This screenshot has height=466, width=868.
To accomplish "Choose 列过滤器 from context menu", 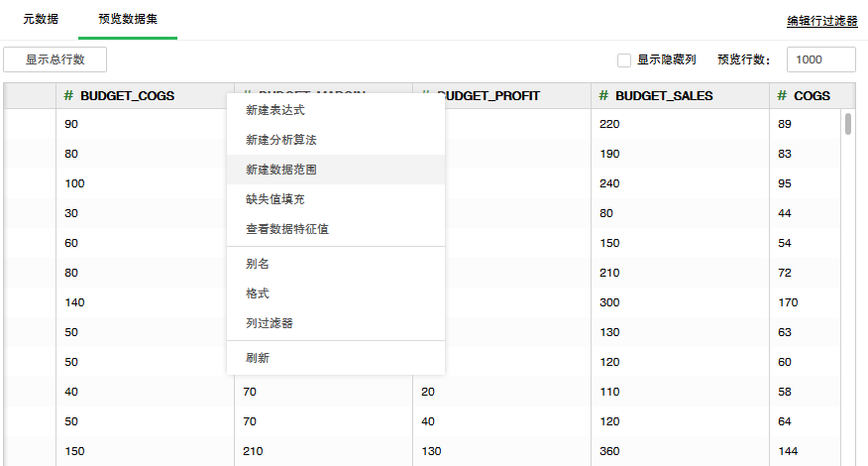I will pyautogui.click(x=270, y=323).
